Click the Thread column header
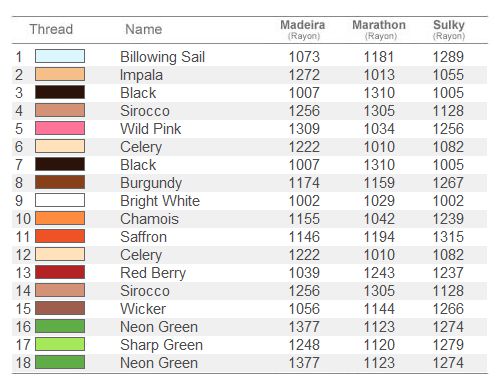Image resolution: width=500 pixels, height=384 pixels. (x=51, y=29)
